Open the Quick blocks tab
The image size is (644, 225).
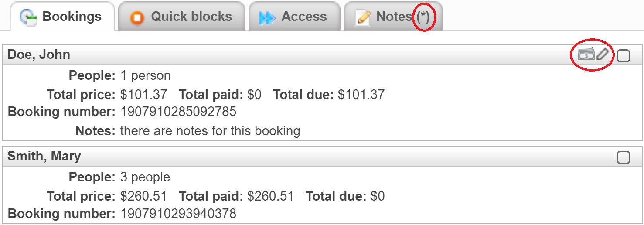point(191,17)
